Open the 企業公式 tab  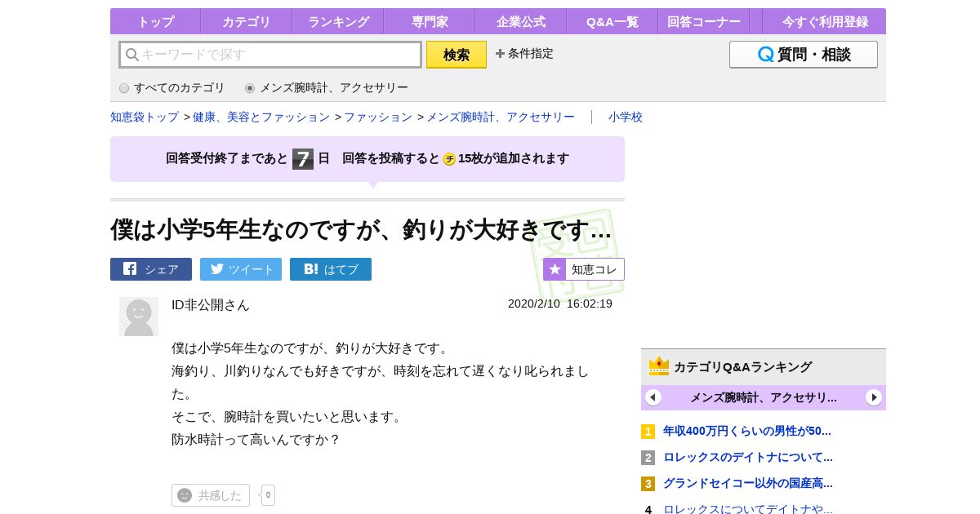tap(521, 22)
